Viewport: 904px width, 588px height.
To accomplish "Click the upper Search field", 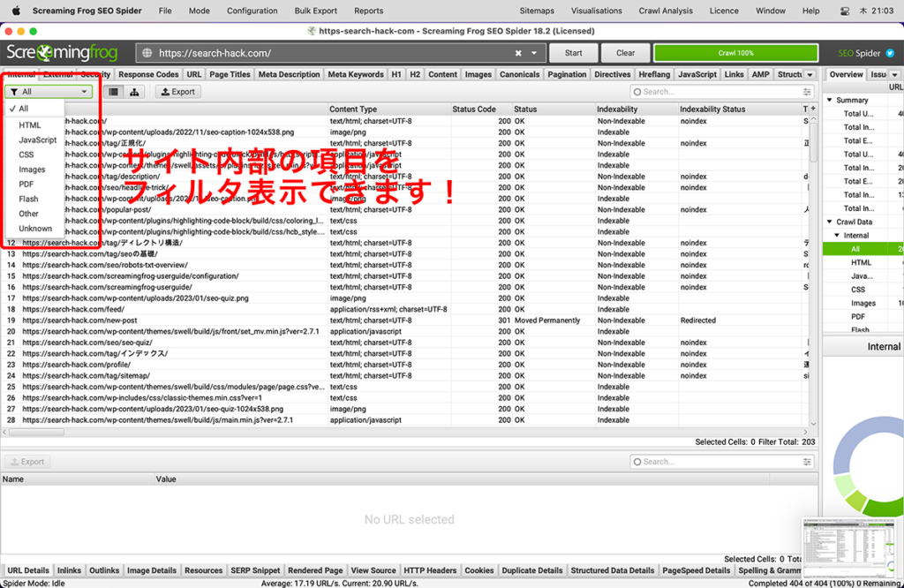I will click(x=721, y=92).
